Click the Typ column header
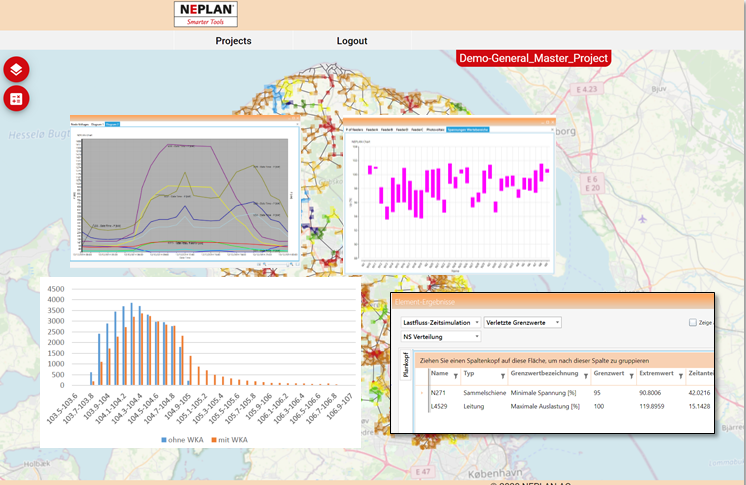The width and height of the screenshot is (746, 485). [x=469, y=373]
